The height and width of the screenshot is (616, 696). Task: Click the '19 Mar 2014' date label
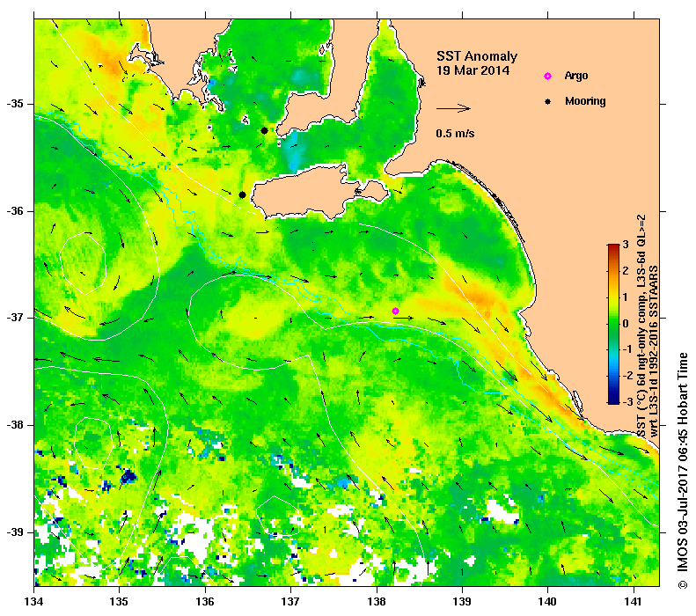(473, 70)
